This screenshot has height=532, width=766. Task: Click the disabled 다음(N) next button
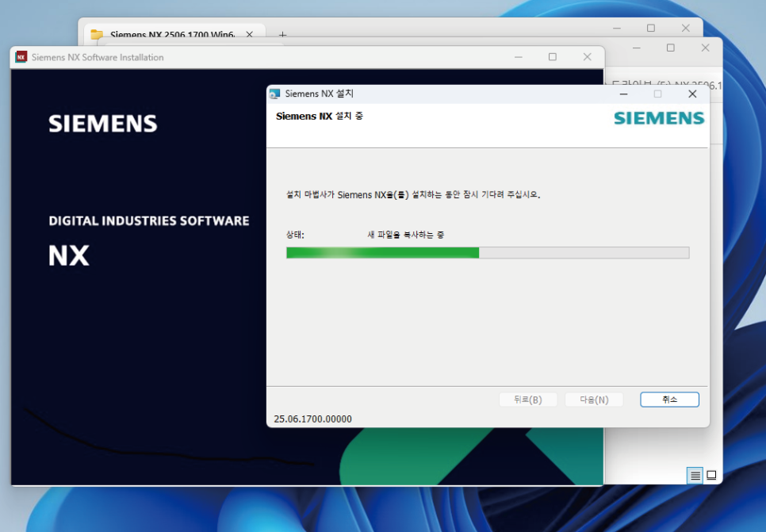pyautogui.click(x=594, y=400)
